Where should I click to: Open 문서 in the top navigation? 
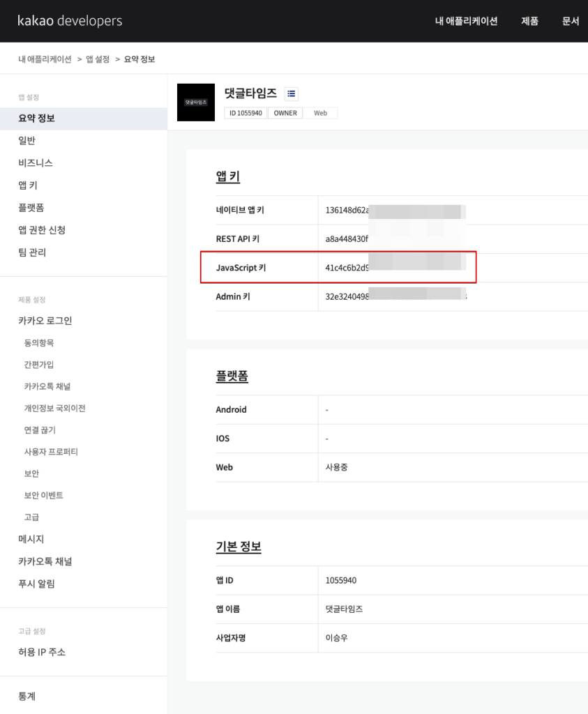pyautogui.click(x=571, y=21)
